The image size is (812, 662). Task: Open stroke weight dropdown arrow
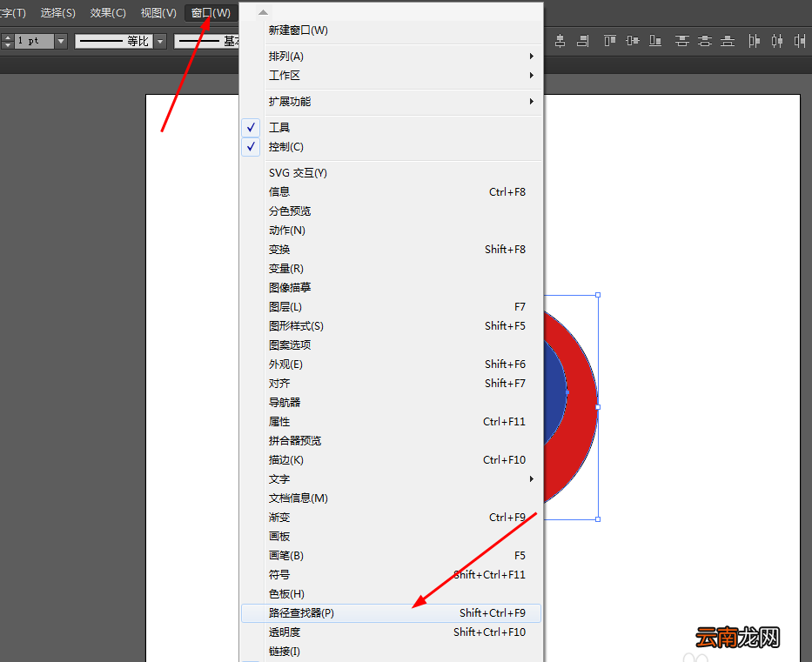(x=61, y=41)
